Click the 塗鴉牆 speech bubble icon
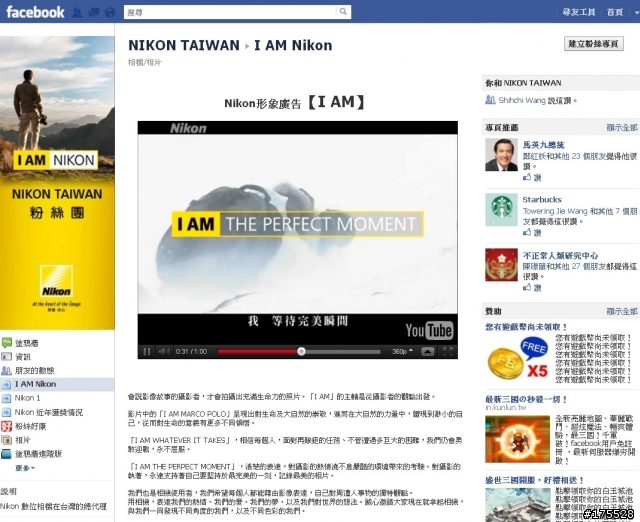This screenshot has height=522, width=640. click(7, 343)
